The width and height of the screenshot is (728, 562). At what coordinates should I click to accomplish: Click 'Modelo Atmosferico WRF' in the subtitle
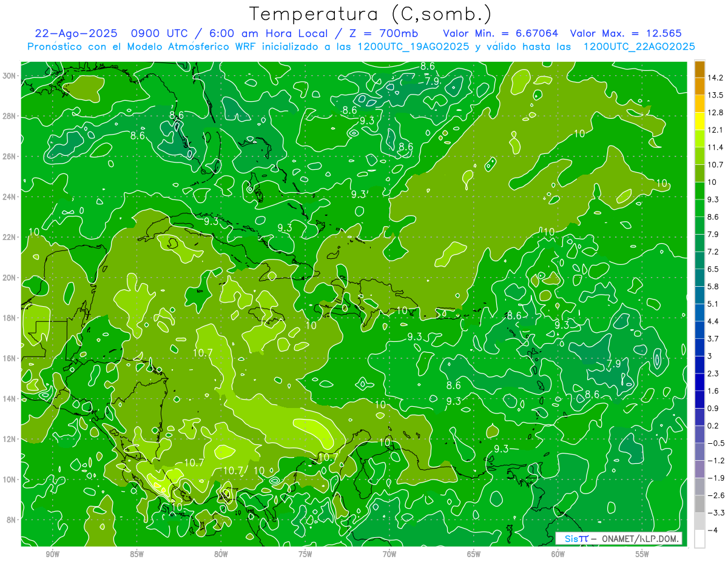[189, 47]
